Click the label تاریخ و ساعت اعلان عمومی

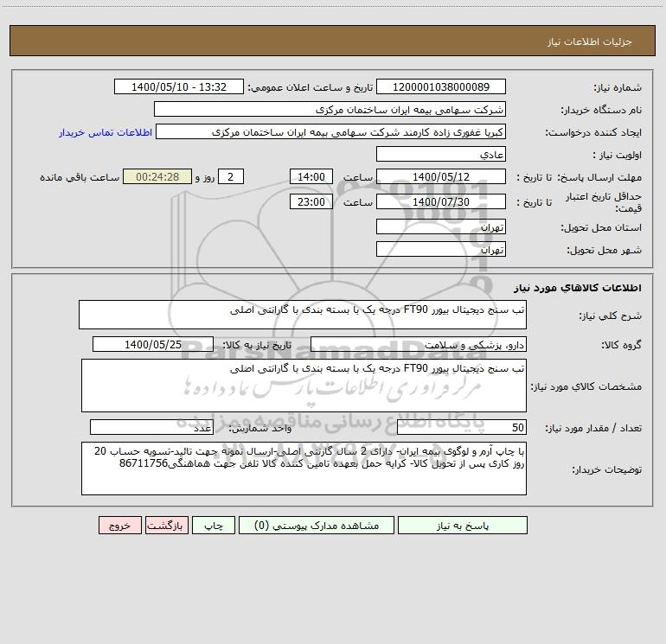pyautogui.click(x=310, y=87)
